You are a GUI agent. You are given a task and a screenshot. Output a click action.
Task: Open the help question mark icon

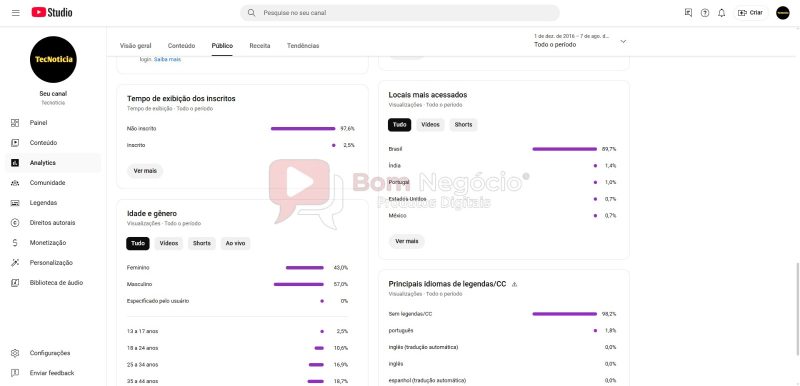pyautogui.click(x=705, y=13)
